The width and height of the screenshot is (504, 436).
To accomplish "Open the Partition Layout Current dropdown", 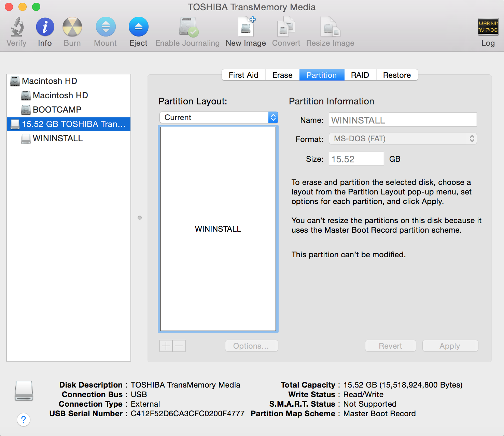I will click(x=219, y=117).
